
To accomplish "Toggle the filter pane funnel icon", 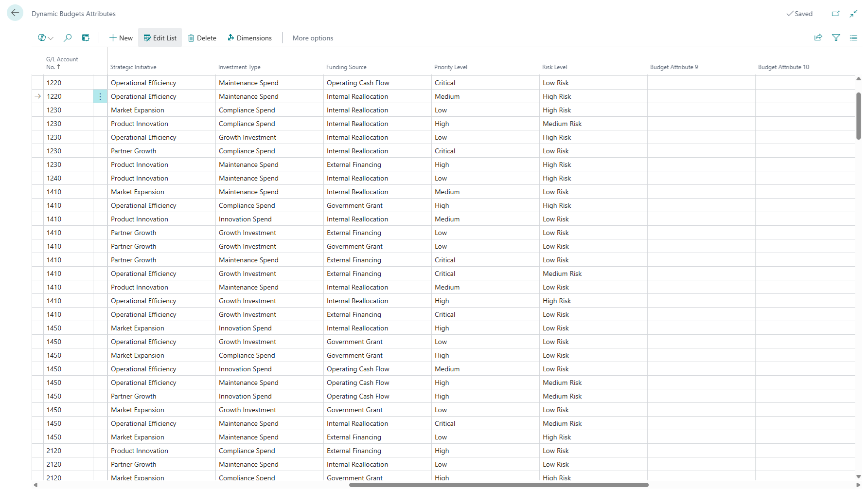I will pyautogui.click(x=836, y=38).
